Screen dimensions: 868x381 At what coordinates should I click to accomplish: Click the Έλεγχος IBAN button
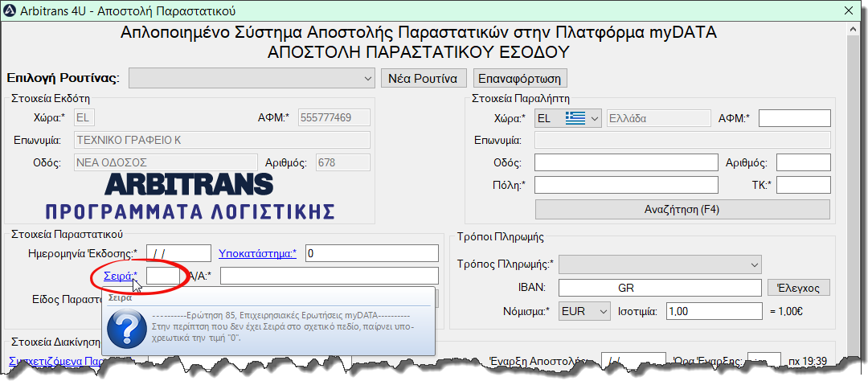pos(799,288)
